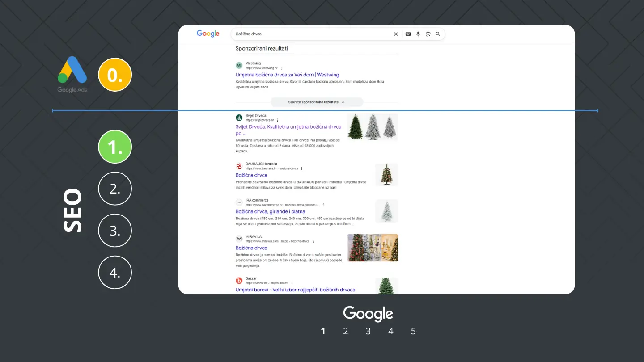Click the Google logo in search header
644x362 pixels.
(208, 34)
